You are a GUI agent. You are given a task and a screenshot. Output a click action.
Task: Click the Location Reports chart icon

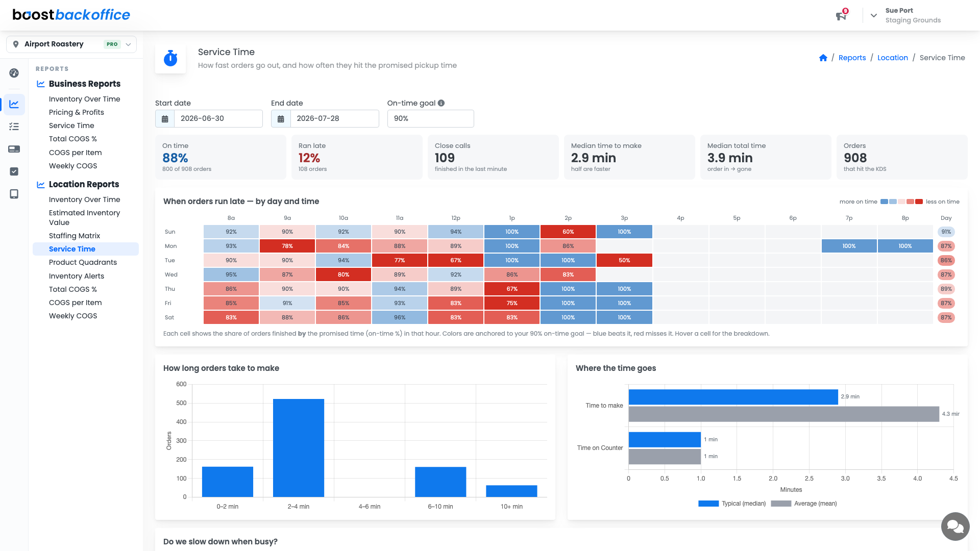pyautogui.click(x=41, y=185)
